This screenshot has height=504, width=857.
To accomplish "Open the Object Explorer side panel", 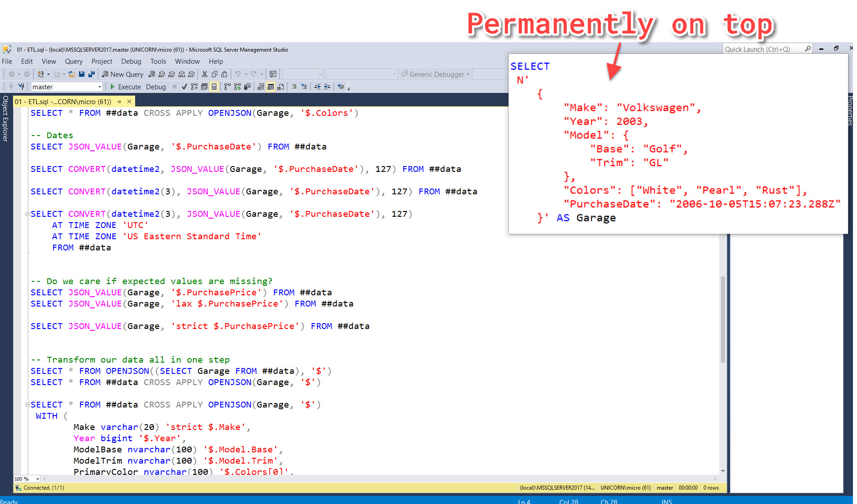I will coord(5,119).
